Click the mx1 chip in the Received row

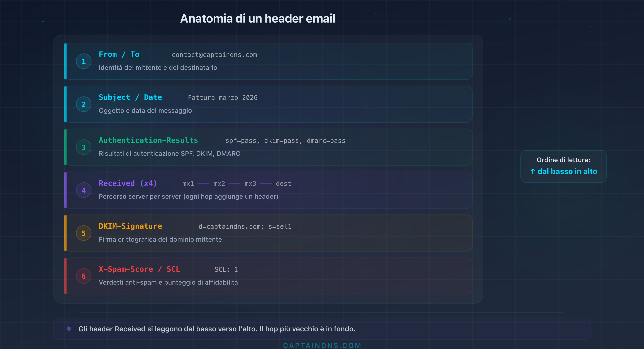pyautogui.click(x=188, y=183)
